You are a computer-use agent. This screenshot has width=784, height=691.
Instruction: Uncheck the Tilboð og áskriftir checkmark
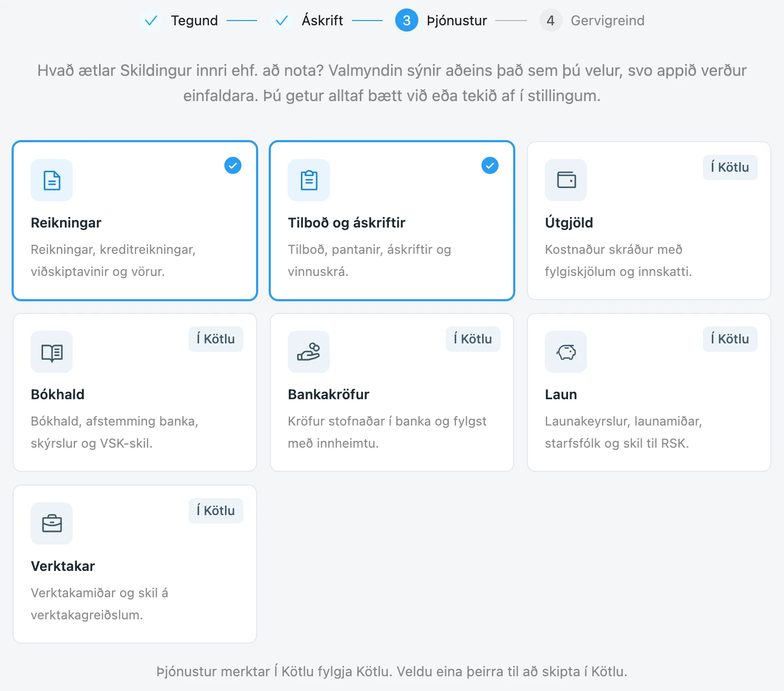(x=490, y=165)
